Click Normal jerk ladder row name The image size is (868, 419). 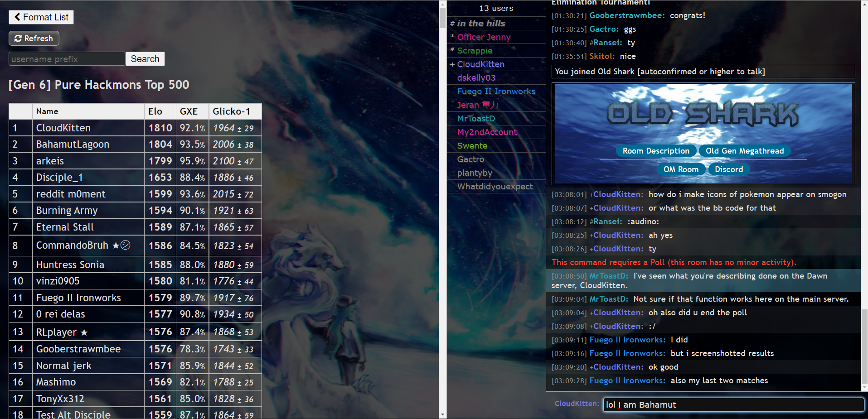(x=63, y=366)
